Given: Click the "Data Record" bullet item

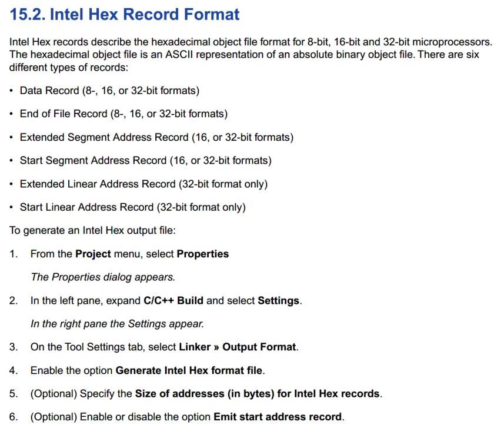Looking at the screenshot, I should click(x=109, y=91).
